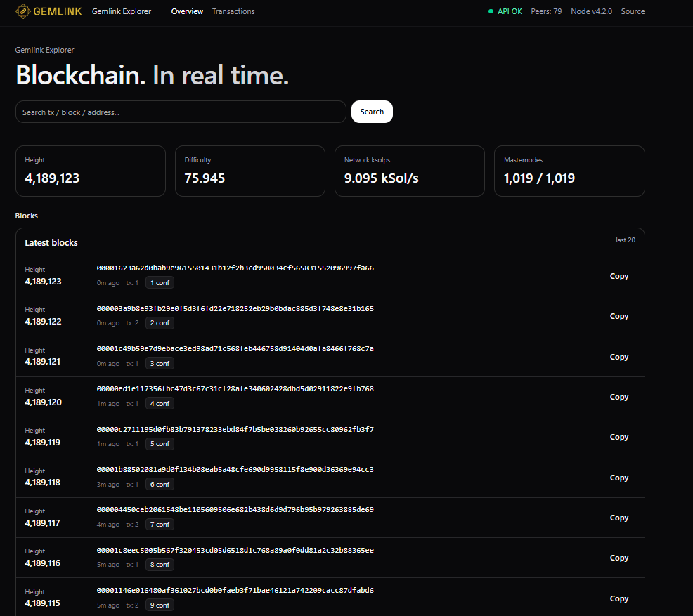Click the Height card showing 4,189,123
This screenshot has height=616, width=693.
(90, 171)
